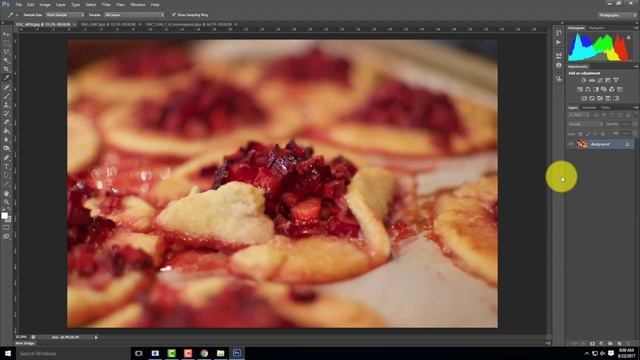
Task: Select the Lasso tool
Action: pyautogui.click(x=6, y=52)
